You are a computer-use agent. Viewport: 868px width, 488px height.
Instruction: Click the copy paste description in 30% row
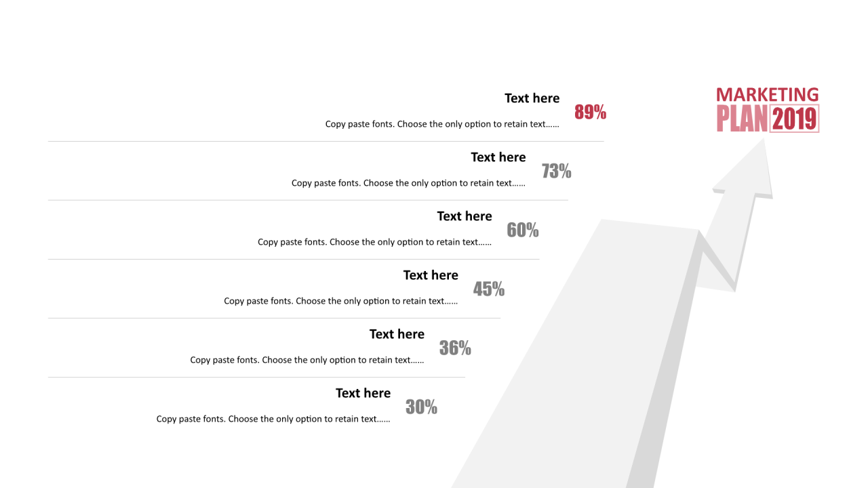click(273, 420)
